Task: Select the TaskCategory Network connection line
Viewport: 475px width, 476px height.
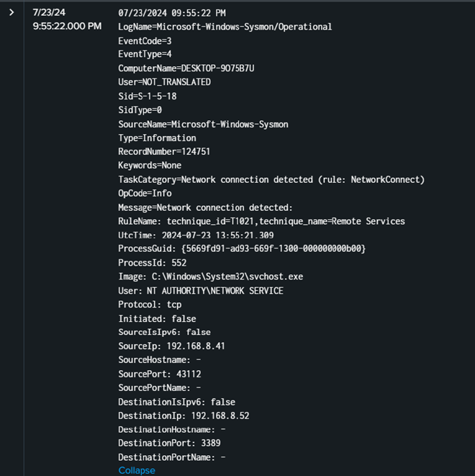Action: pos(271,179)
